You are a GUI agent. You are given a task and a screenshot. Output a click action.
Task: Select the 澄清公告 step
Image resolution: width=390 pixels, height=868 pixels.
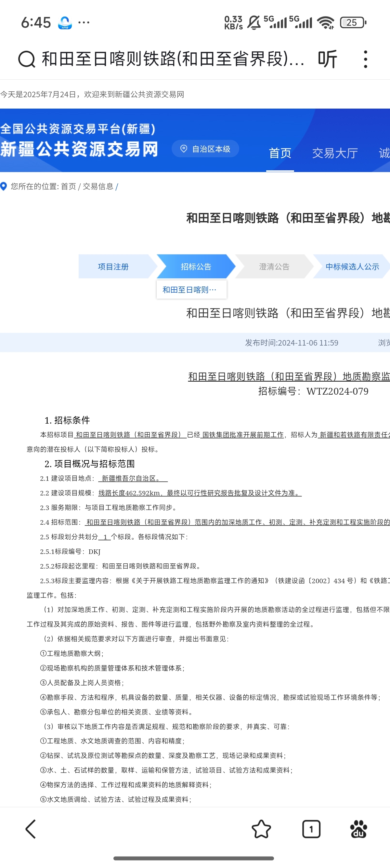274,267
